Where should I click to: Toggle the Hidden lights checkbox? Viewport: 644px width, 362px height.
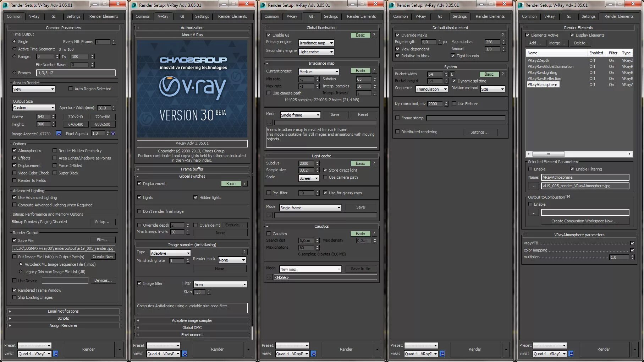[196, 198]
